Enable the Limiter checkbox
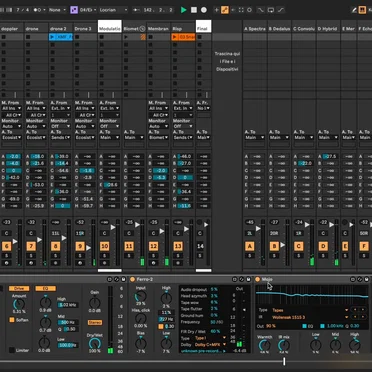Image resolution: width=372 pixels, height=372 pixels. tap(12, 350)
